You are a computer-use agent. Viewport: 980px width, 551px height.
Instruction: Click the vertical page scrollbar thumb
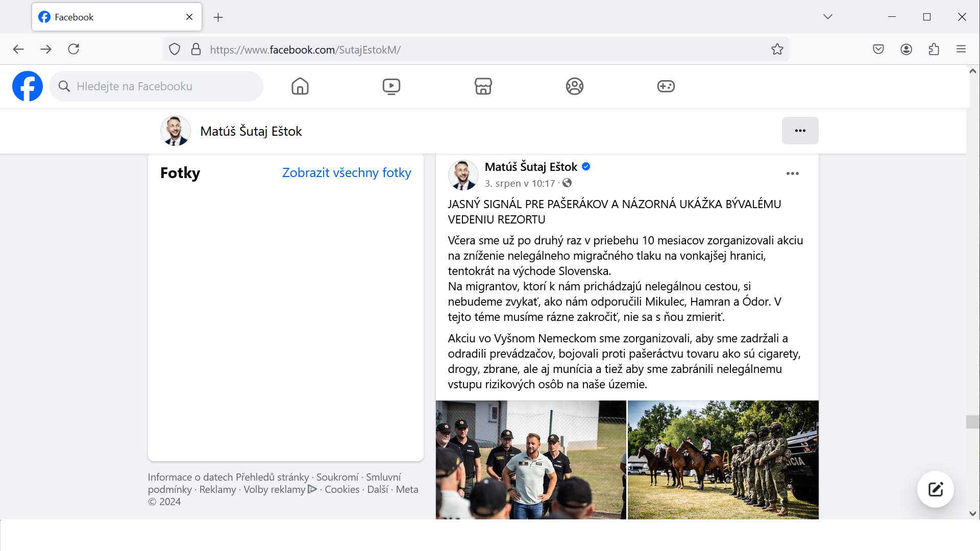pos(972,421)
